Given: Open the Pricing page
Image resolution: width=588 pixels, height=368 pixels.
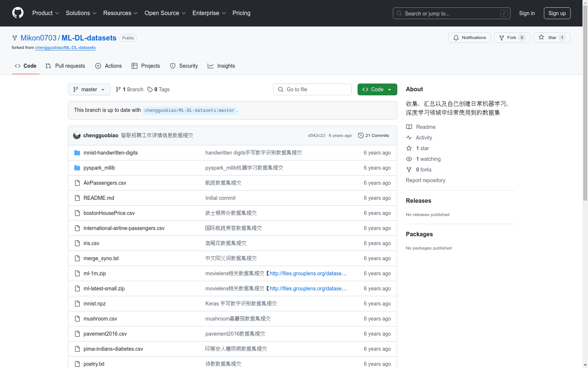Looking at the screenshot, I should [x=241, y=13].
